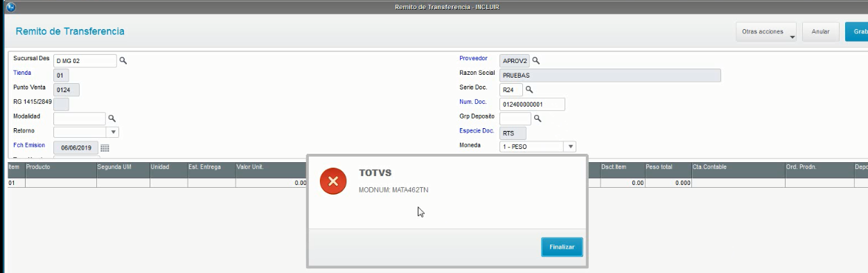Click the Proveedor field APROV2
The height and width of the screenshot is (273, 868).
(515, 60)
